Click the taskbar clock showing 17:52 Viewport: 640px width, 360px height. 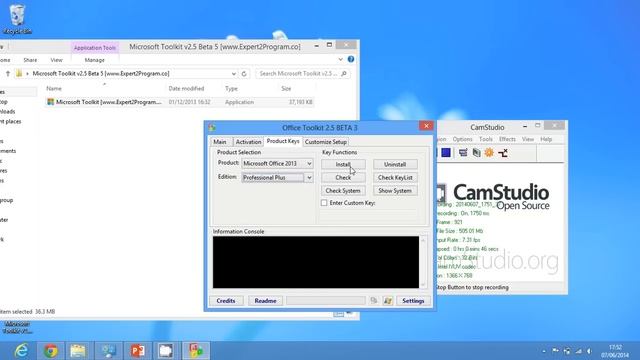point(615,351)
